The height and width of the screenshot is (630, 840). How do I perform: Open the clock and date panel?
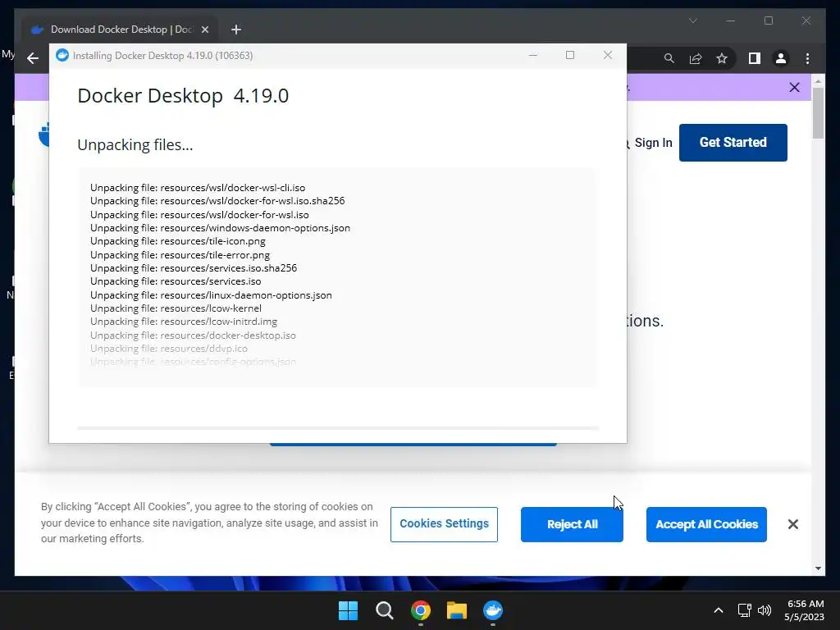(x=804, y=610)
